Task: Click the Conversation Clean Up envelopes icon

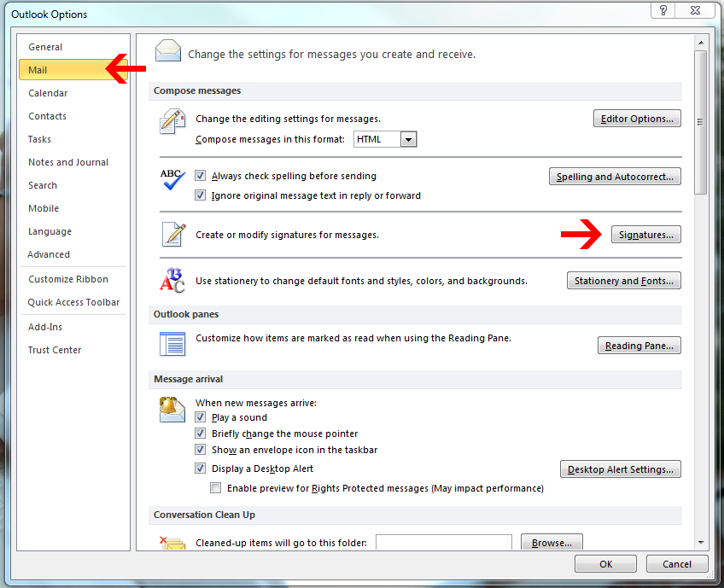Action: pos(172,543)
